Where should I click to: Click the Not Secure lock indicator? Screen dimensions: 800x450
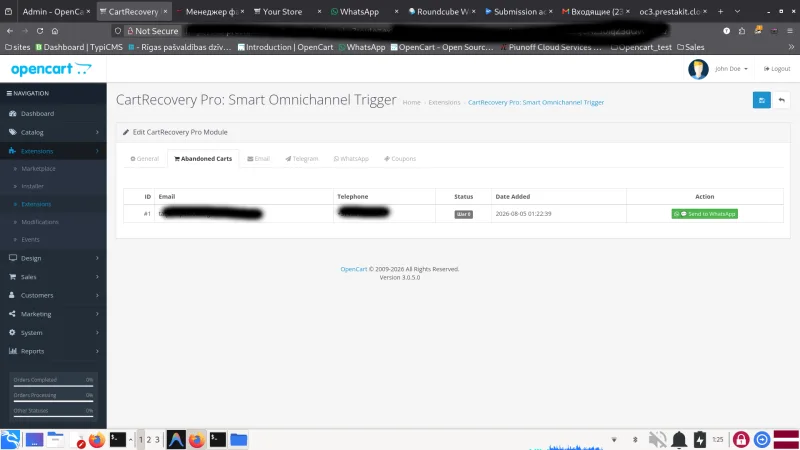pyautogui.click(x=152, y=31)
